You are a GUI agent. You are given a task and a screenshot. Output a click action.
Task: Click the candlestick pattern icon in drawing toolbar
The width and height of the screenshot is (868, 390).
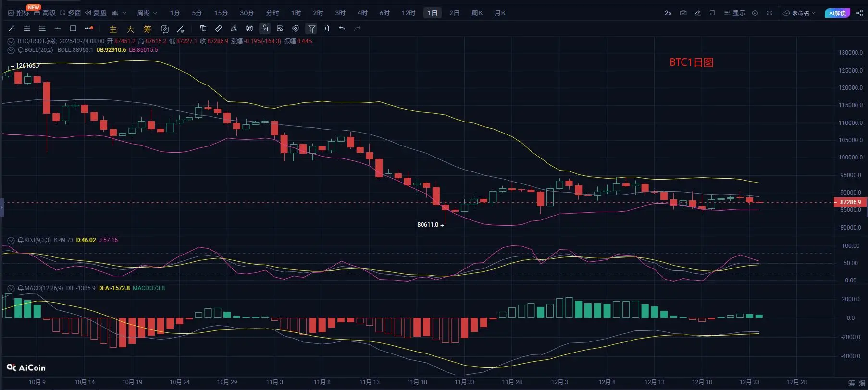click(249, 29)
